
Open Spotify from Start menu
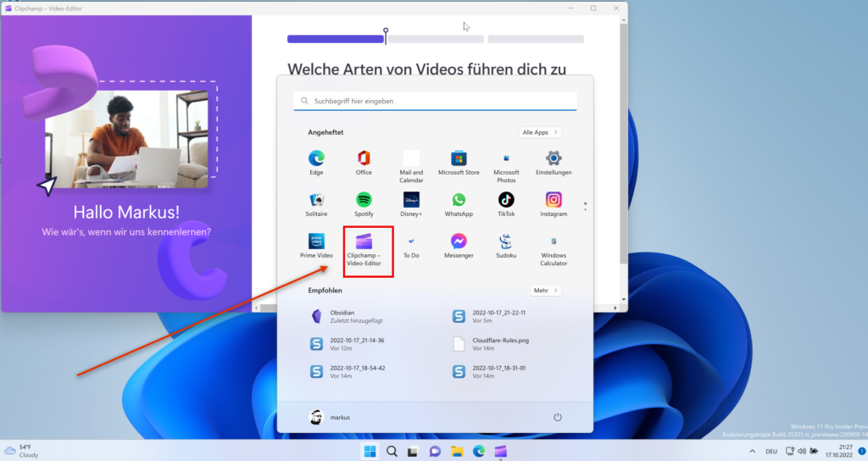click(x=364, y=204)
